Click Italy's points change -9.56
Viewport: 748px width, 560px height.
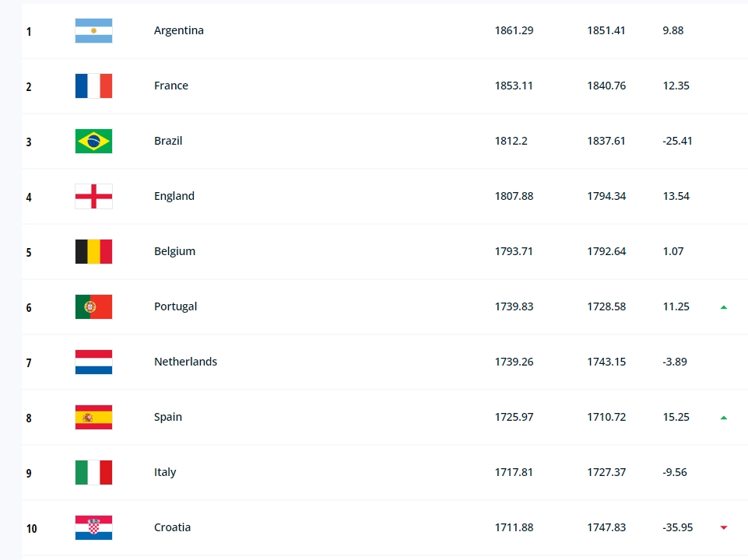tap(674, 473)
